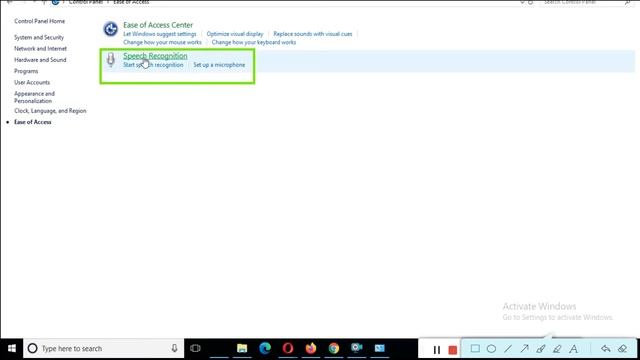The image size is (640, 360).
Task: Go to Control Panel Home
Action: (x=40, y=21)
